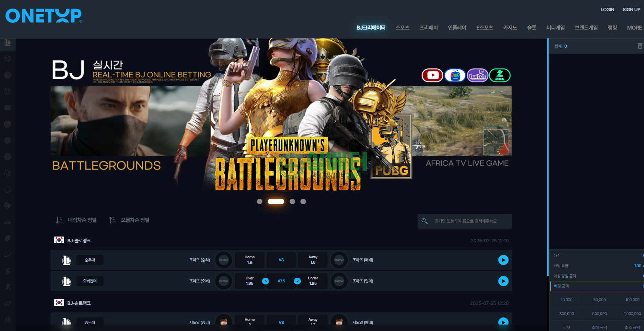Viewport: 644px width, 331px height.
Task: Add 500,000 to bet amount
Action: click(x=599, y=314)
